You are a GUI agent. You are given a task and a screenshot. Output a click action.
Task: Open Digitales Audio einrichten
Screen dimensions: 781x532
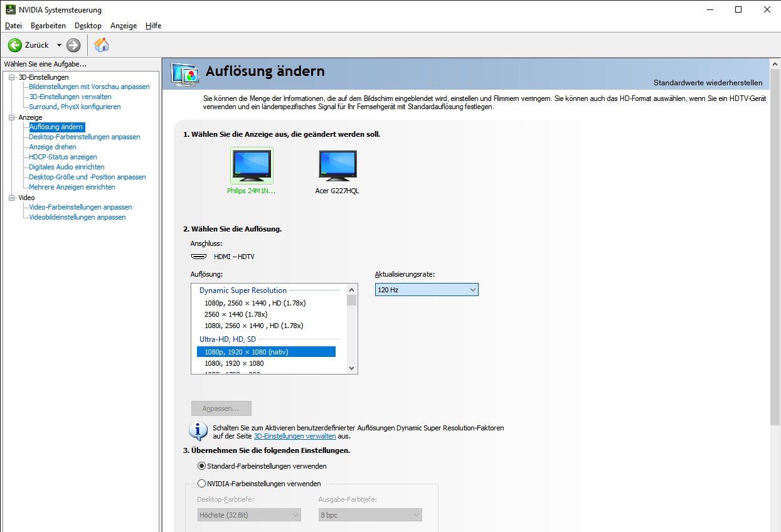66,167
